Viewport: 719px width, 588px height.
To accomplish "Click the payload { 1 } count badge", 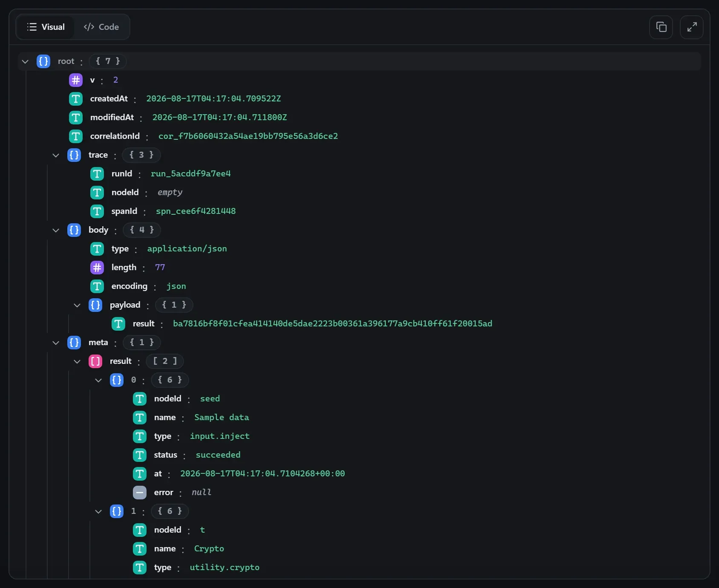I will (x=174, y=305).
